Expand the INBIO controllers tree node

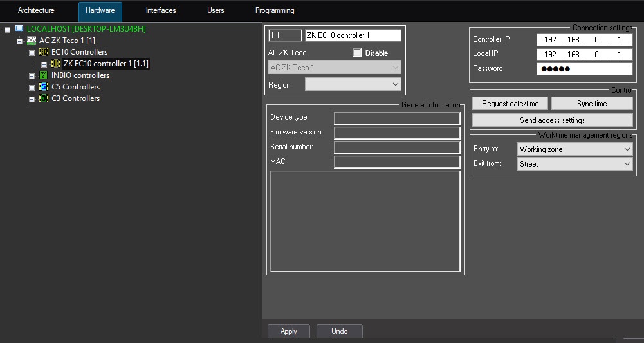point(32,76)
